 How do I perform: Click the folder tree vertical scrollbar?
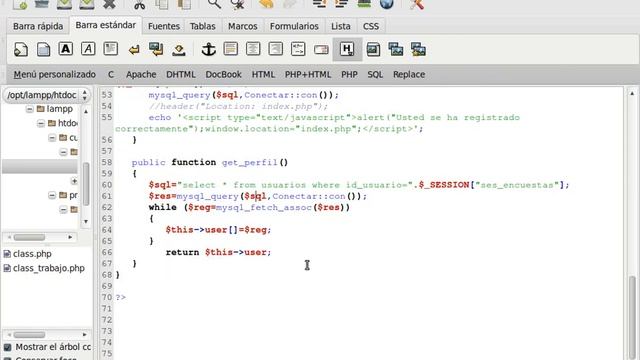pos(86,184)
